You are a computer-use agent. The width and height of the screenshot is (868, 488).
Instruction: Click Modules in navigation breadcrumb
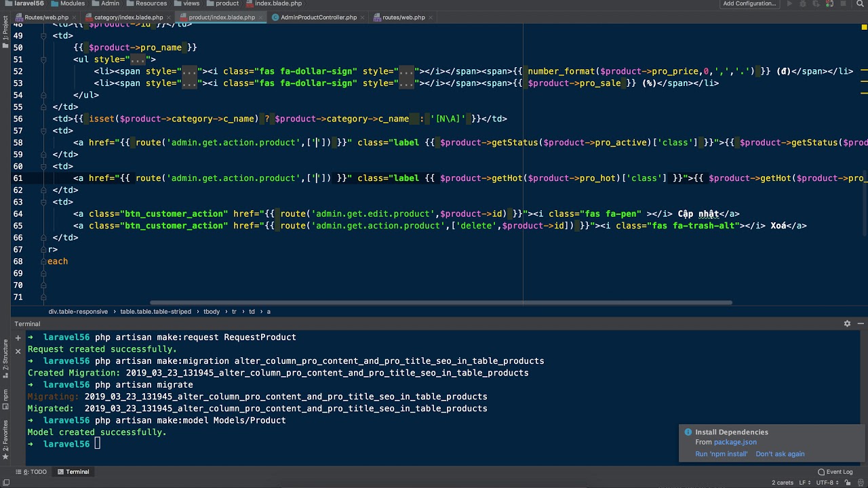(x=68, y=4)
